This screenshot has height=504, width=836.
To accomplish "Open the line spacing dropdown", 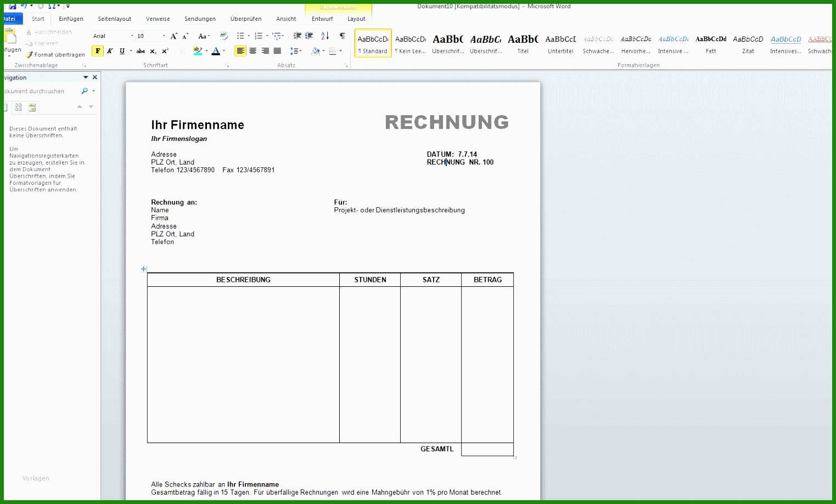I will [296, 51].
